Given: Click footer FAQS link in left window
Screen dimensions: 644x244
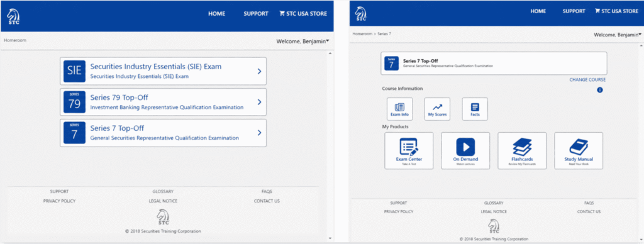Looking at the screenshot, I should point(267,191).
